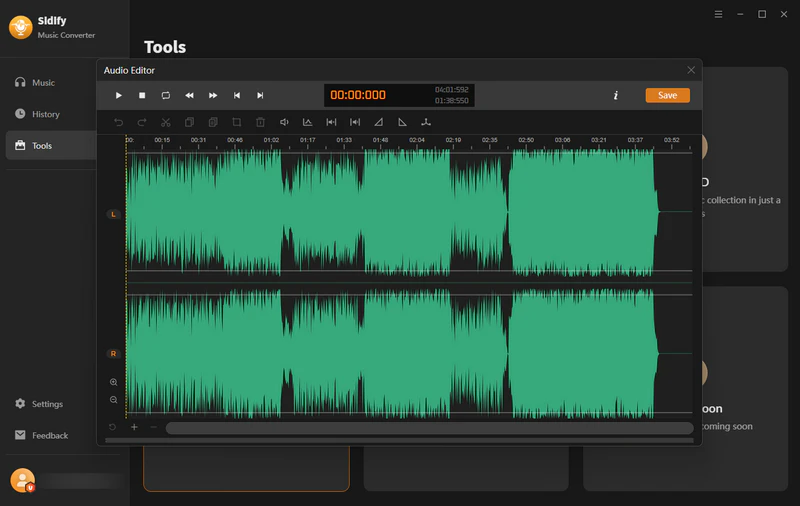Rewind the audio
Screen dimensions: 800x506
point(189,95)
